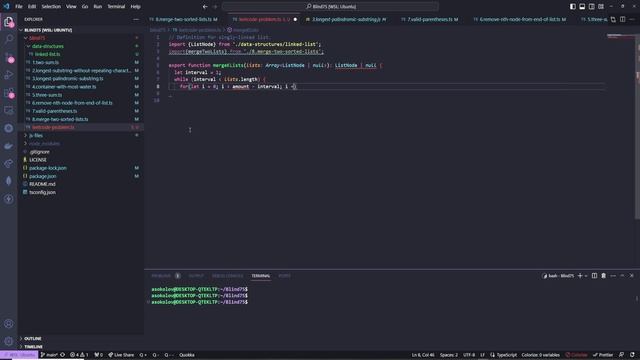Open the Search view in activity bar
Viewport: 640px width, 360px height.
[x=9, y=39]
